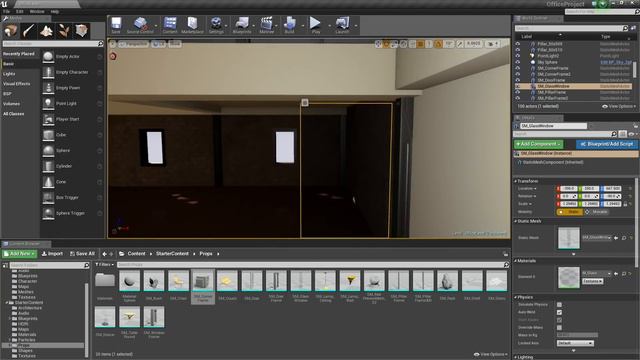Open the Add New dropdown in Content Browser
Screen dimensions: 640x360
19,253
